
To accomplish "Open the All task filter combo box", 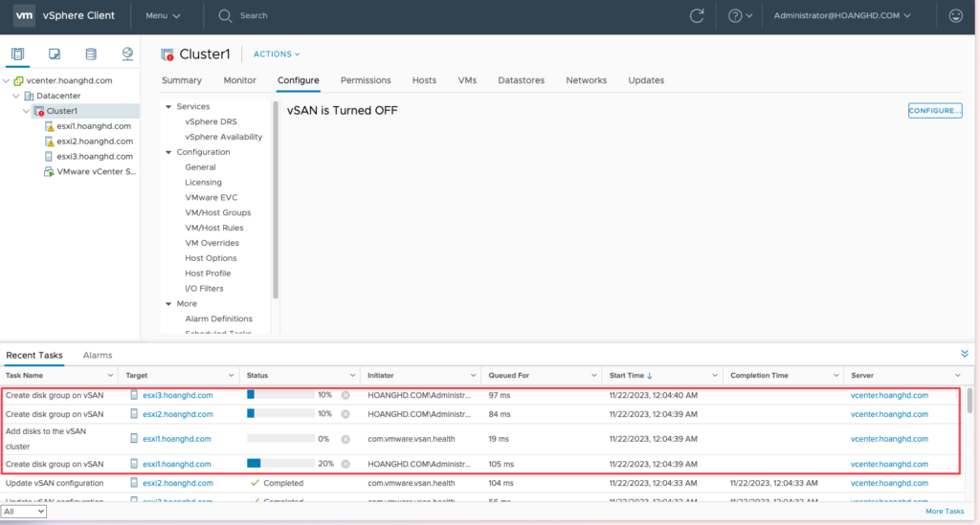I will [x=24, y=512].
